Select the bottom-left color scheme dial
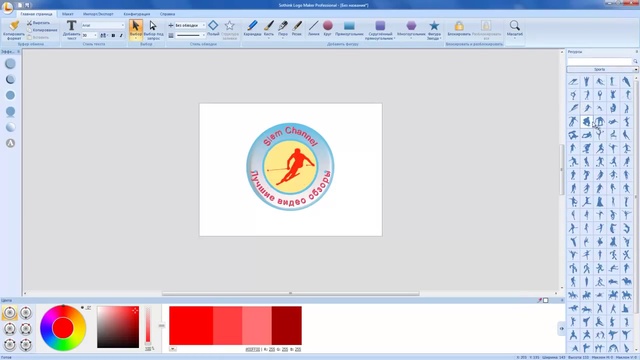Viewport: 640px width, 360px height. click(x=10, y=344)
